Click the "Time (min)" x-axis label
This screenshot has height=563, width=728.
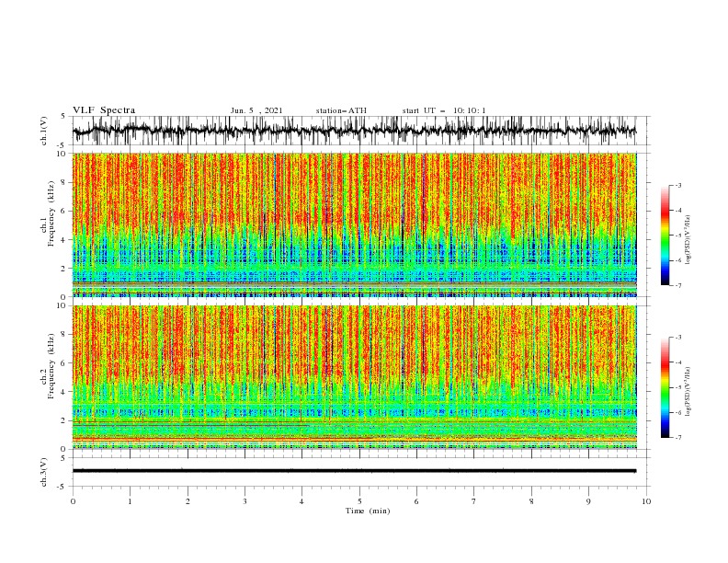click(368, 511)
